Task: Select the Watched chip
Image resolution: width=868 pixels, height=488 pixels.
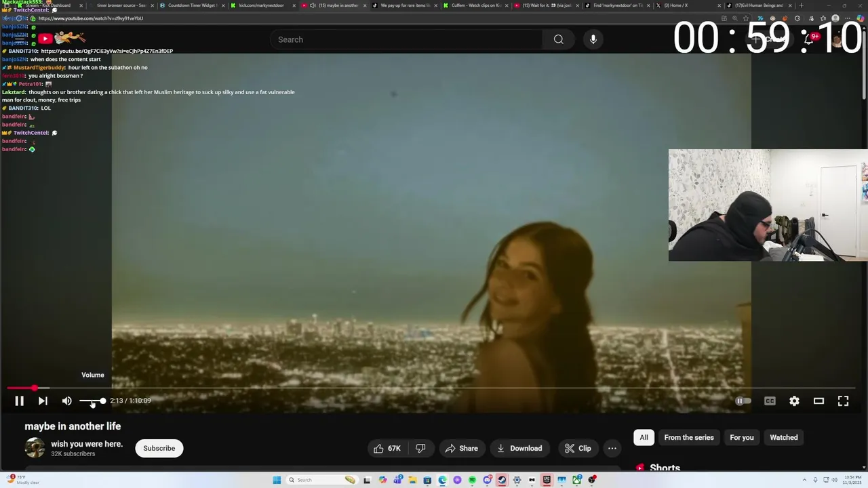Action: [784, 437]
